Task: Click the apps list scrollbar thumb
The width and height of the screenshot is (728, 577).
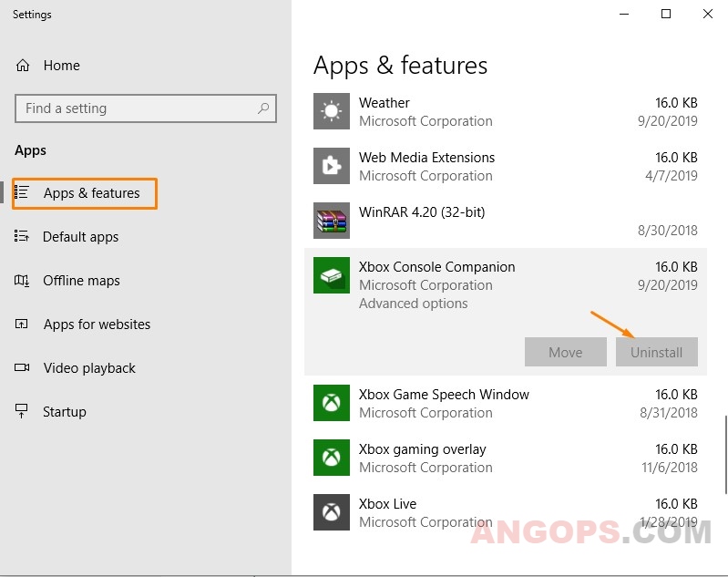Action: pos(725,455)
